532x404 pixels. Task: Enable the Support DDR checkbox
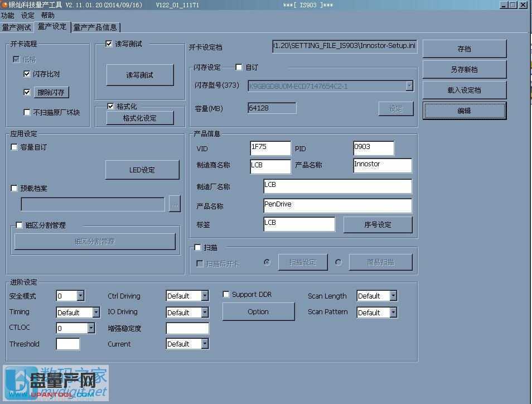[x=226, y=294]
